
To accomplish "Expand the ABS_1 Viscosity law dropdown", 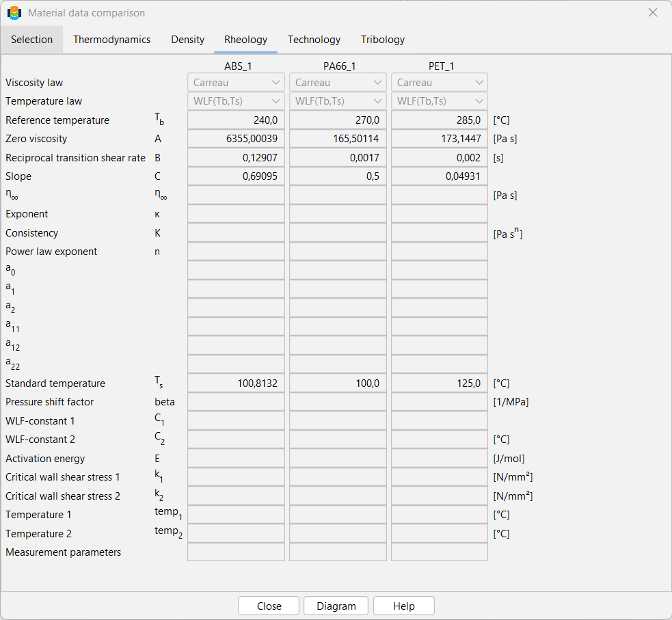I will pyautogui.click(x=236, y=82).
